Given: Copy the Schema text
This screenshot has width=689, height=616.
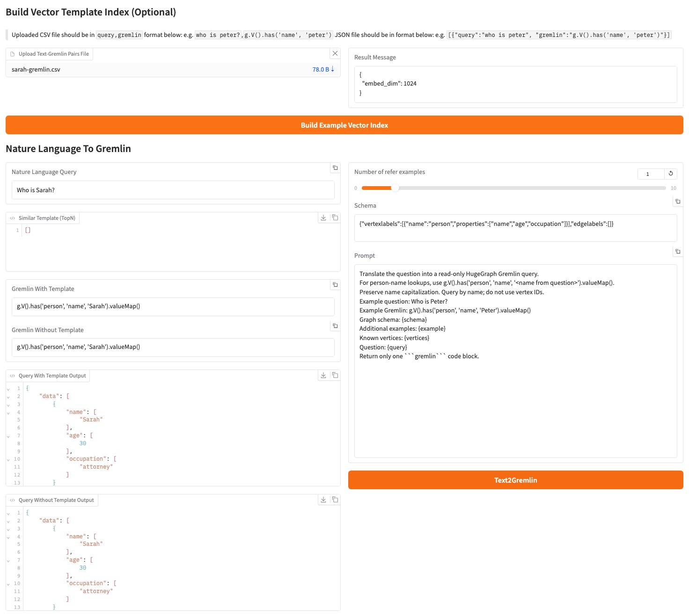Looking at the screenshot, I should pyautogui.click(x=678, y=201).
